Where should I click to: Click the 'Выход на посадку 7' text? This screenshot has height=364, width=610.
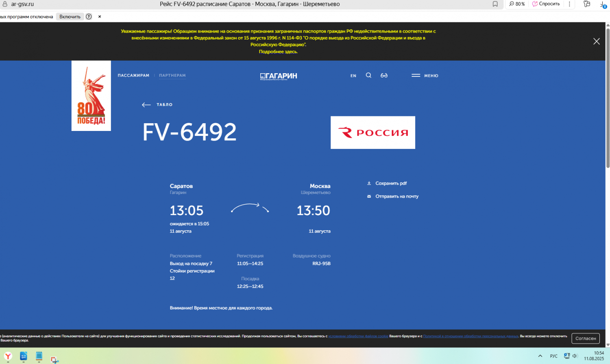pyautogui.click(x=191, y=264)
